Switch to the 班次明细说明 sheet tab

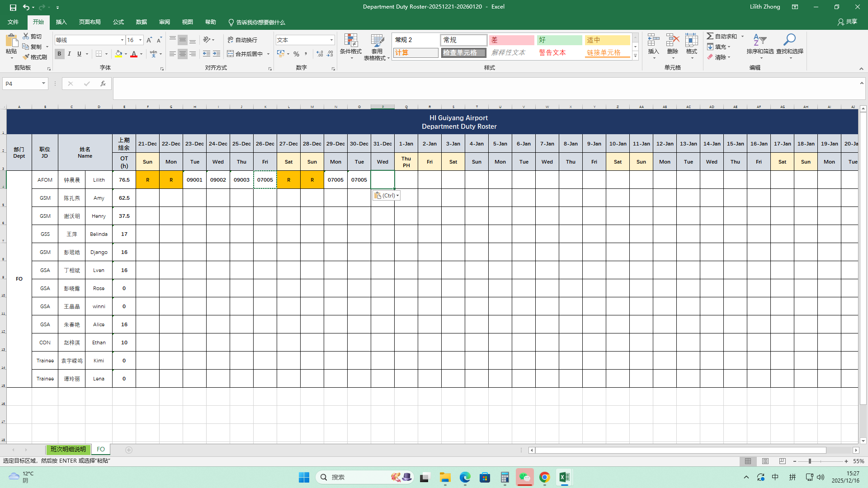point(68,449)
